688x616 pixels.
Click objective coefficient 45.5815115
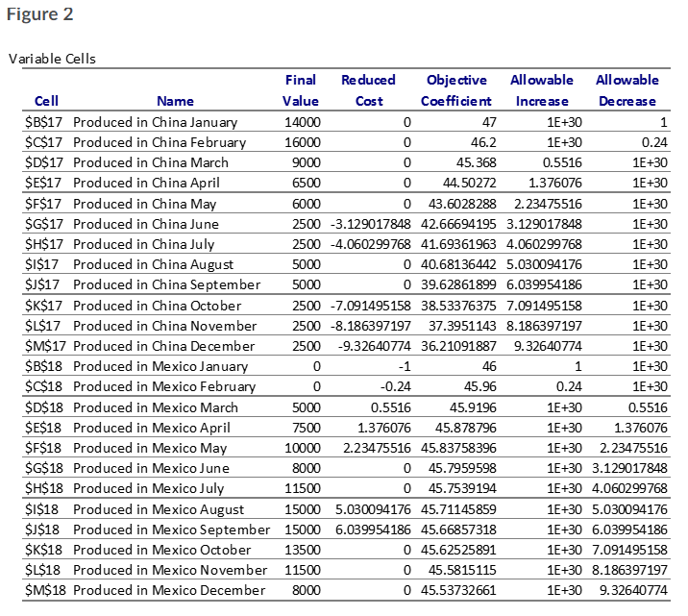[x=462, y=570]
